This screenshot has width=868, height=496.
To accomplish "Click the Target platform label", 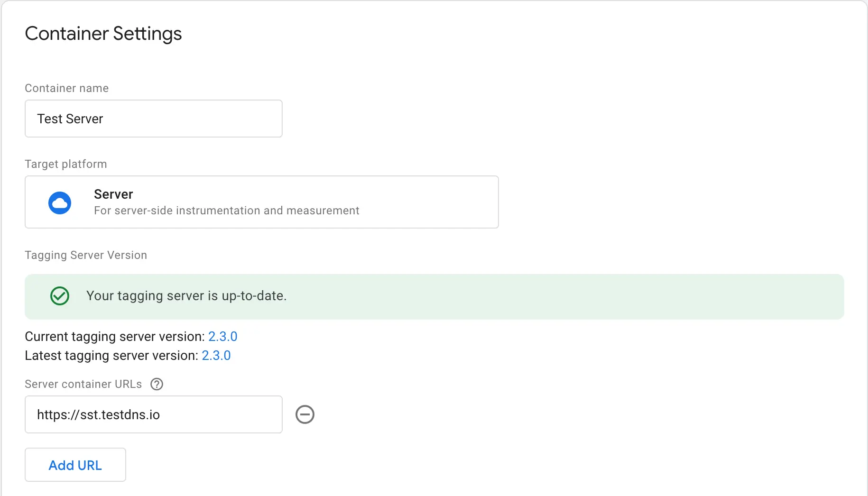I will (66, 164).
